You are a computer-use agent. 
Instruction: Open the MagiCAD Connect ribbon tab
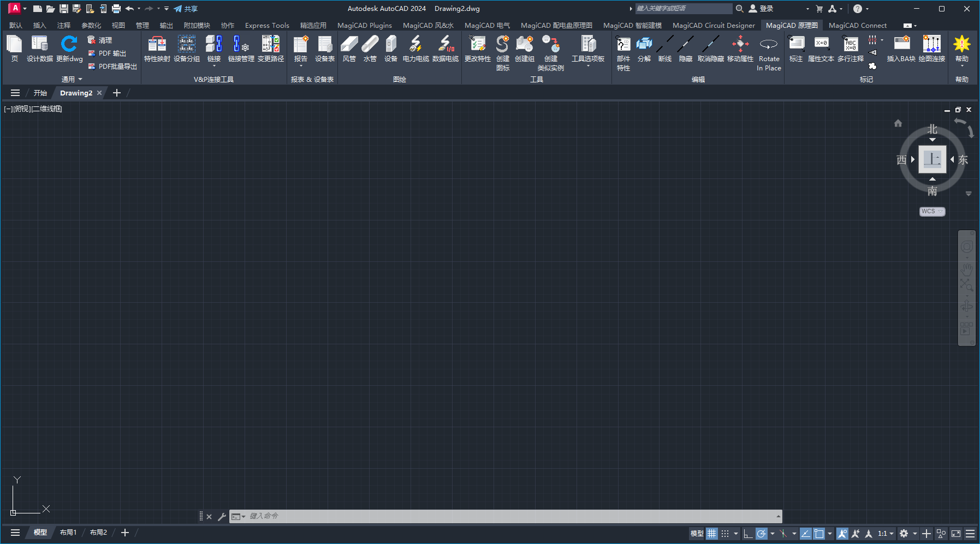click(858, 25)
